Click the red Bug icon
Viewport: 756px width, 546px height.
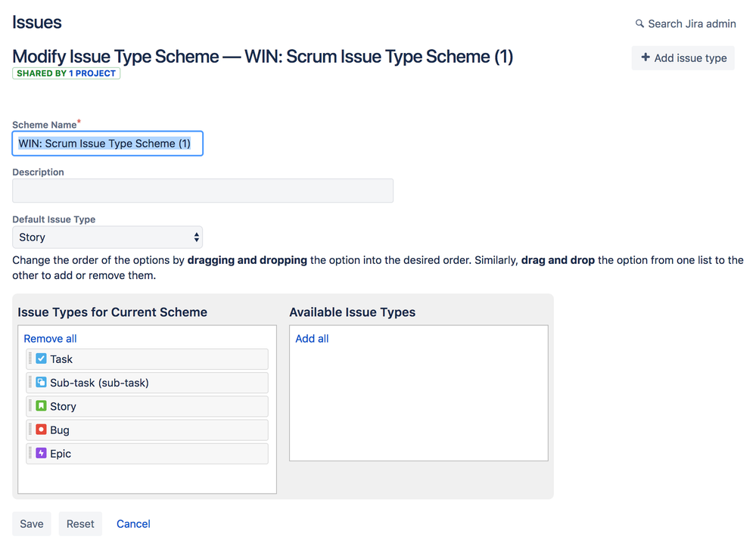(x=42, y=430)
